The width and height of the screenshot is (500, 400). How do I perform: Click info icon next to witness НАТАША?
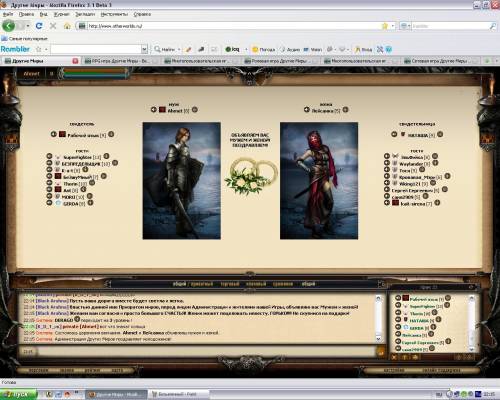(x=440, y=134)
